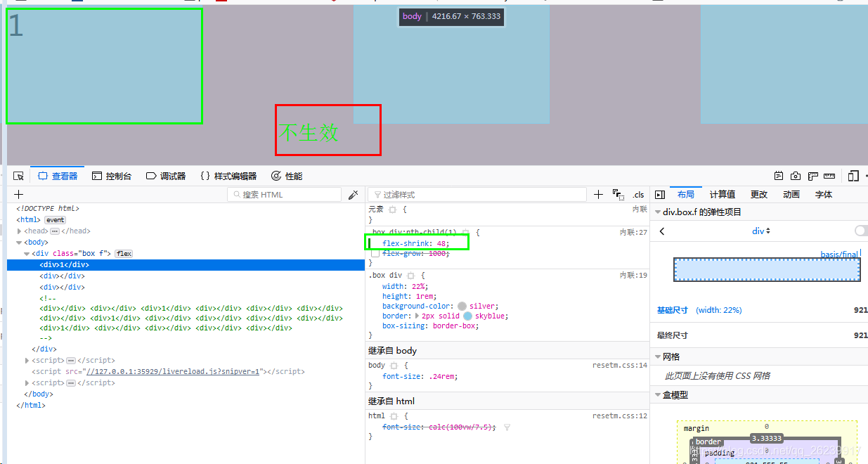The height and width of the screenshot is (464, 868).
Task: Open silver background-color swatch
Action: (462, 307)
